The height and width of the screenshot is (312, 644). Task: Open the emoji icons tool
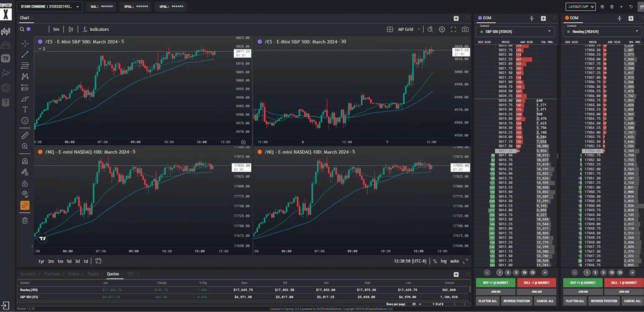[x=25, y=121]
